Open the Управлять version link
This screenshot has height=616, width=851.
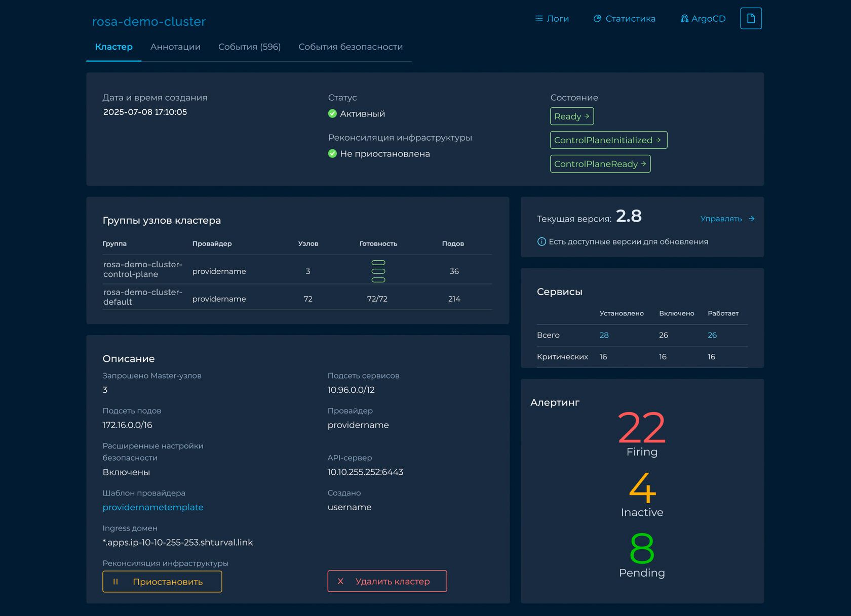(x=727, y=219)
